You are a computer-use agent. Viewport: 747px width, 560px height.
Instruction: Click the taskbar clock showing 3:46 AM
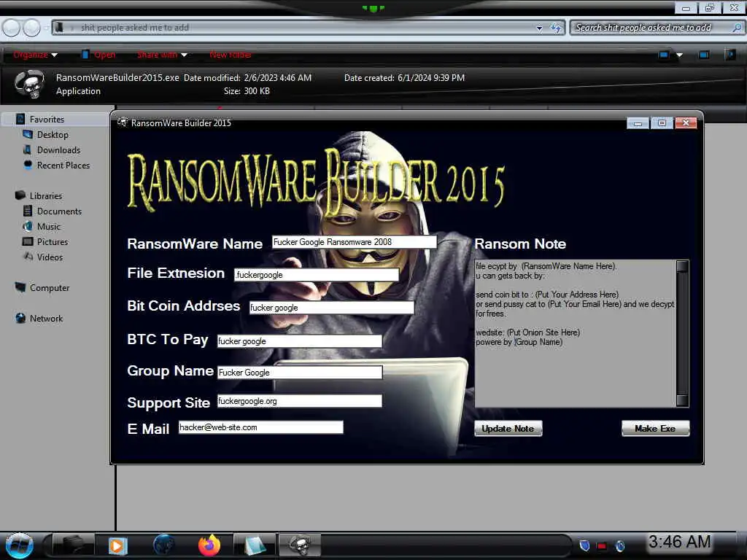[679, 542]
